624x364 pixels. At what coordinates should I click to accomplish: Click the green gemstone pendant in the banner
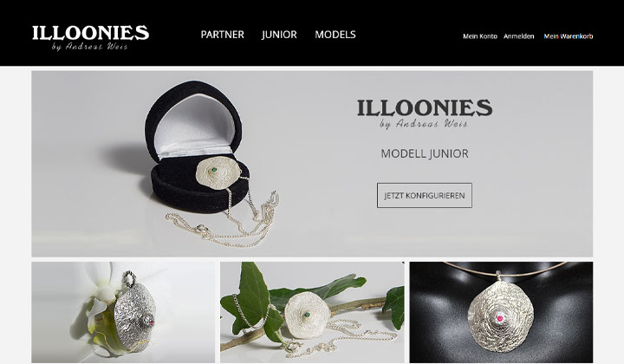218,173
